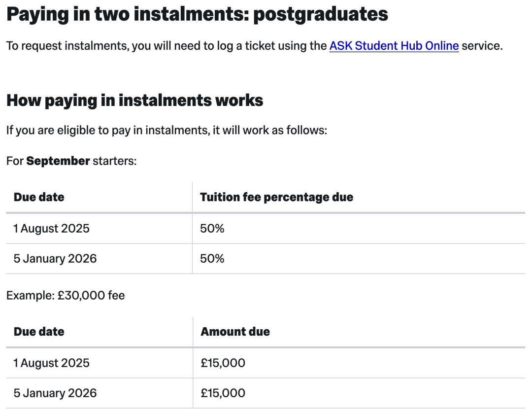Click the 'If you are eligible' paragraph
The image size is (532, 414).
pos(166,131)
